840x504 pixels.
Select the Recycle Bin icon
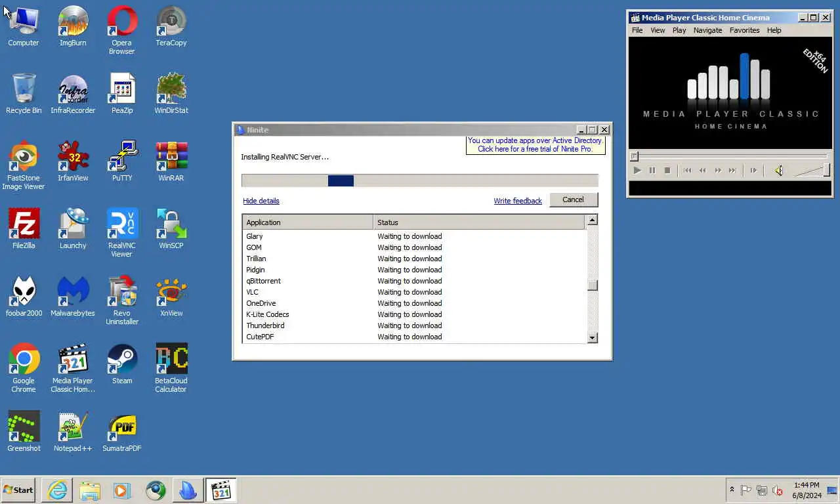[24, 94]
